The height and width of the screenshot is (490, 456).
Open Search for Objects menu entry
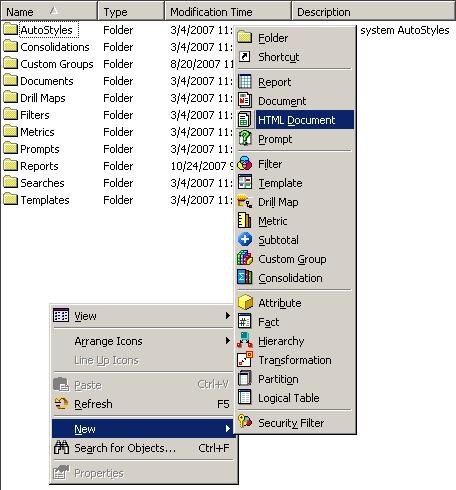[x=143, y=448]
